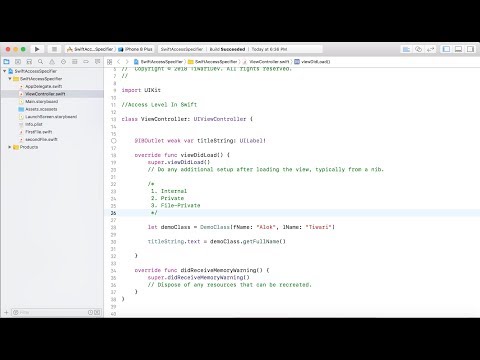Switch to the Assistant editor
The image size is (480, 360).
click(x=418, y=49)
